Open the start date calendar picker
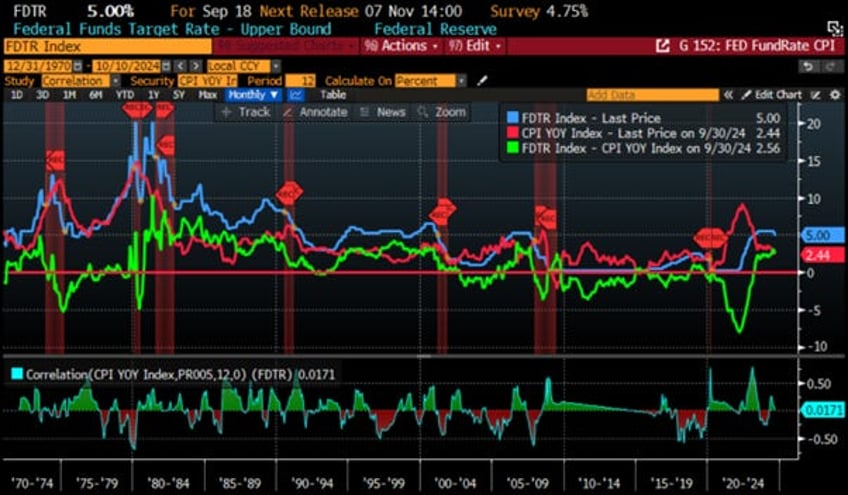The image size is (848, 495). pyautogui.click(x=78, y=66)
